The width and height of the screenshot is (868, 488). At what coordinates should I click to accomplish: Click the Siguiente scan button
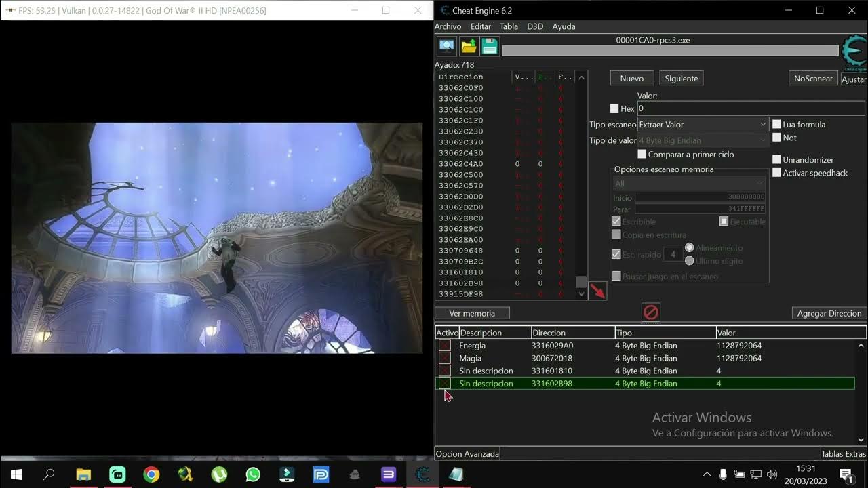point(682,79)
